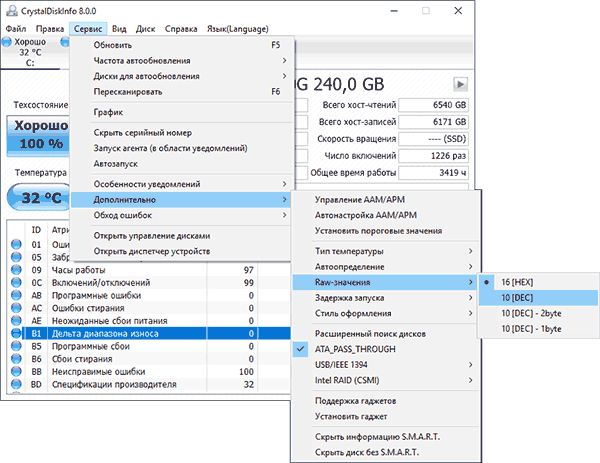The image size is (600, 463).
Task: Click the status orb for attribute 05
Action: [x=16, y=257]
